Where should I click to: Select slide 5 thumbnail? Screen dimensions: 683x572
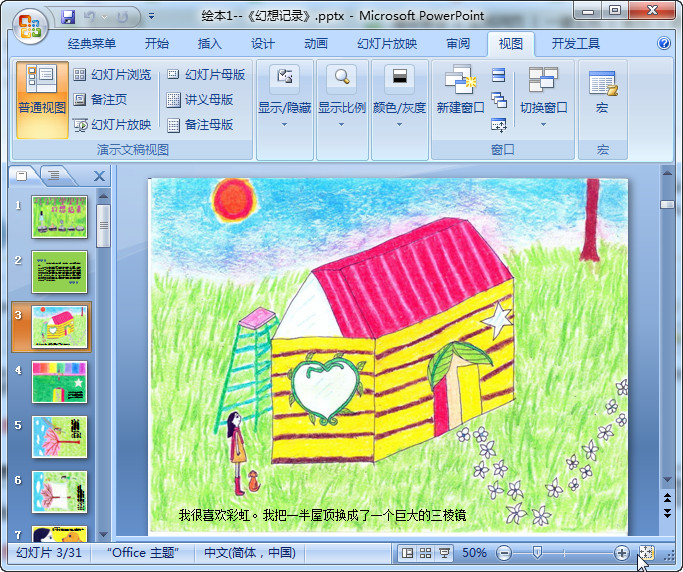60,437
